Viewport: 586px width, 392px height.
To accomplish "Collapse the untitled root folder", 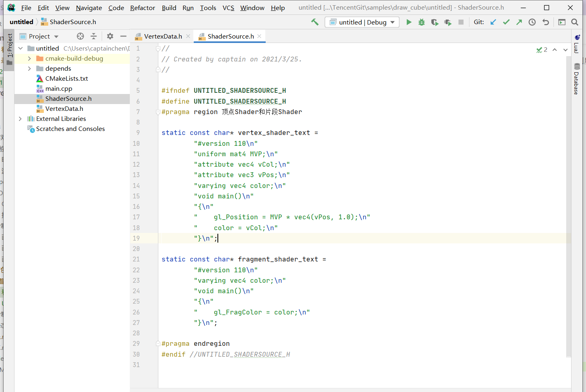I will pyautogui.click(x=20, y=48).
